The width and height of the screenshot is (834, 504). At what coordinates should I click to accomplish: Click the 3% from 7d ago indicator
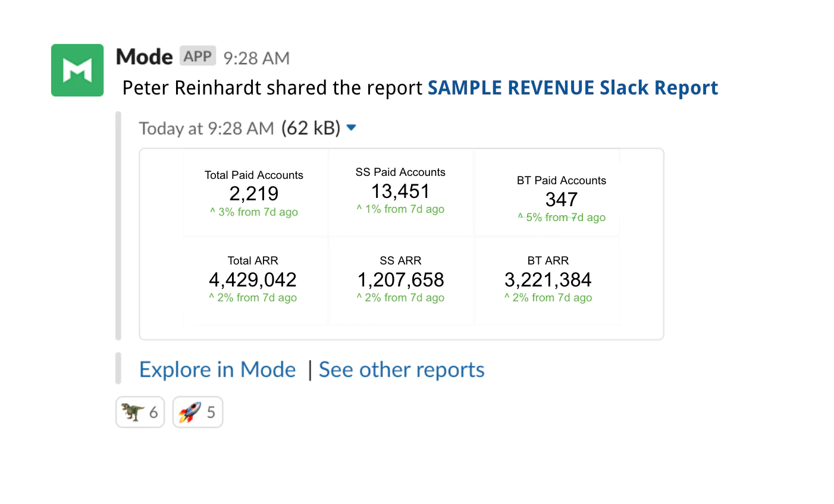pos(254,212)
